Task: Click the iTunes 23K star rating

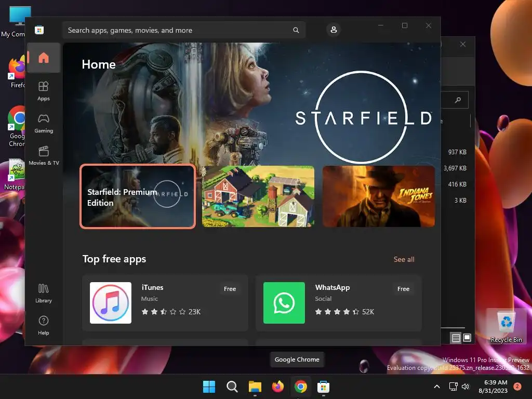Action: tap(170, 312)
